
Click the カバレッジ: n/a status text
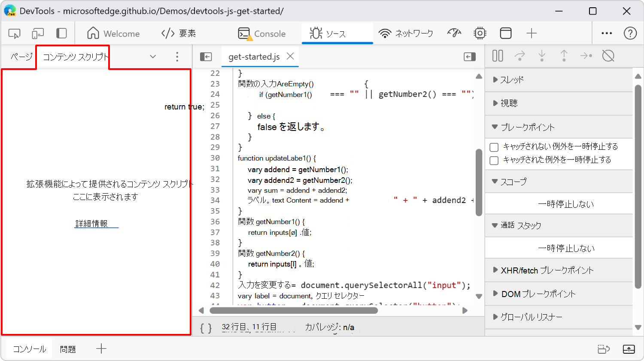[329, 328]
